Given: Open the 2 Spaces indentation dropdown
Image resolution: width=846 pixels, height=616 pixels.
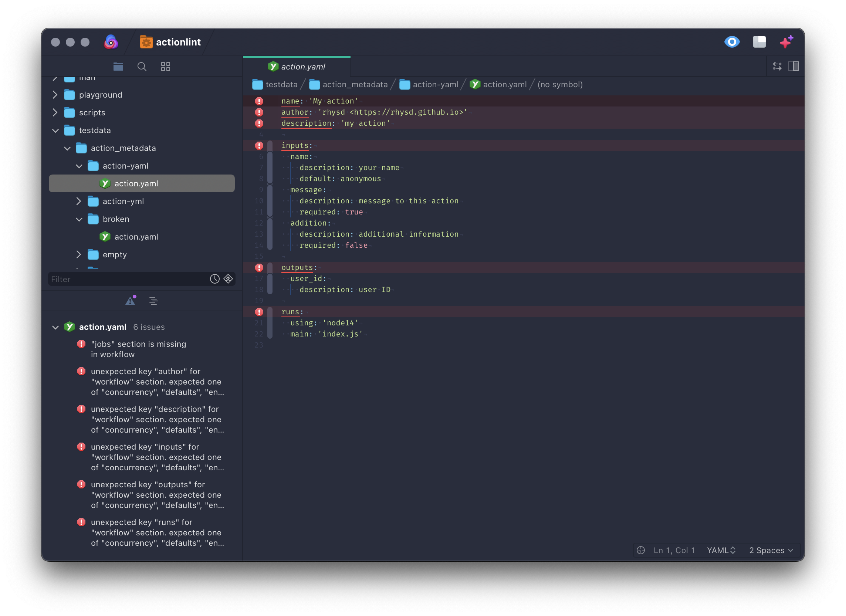Looking at the screenshot, I should [772, 550].
